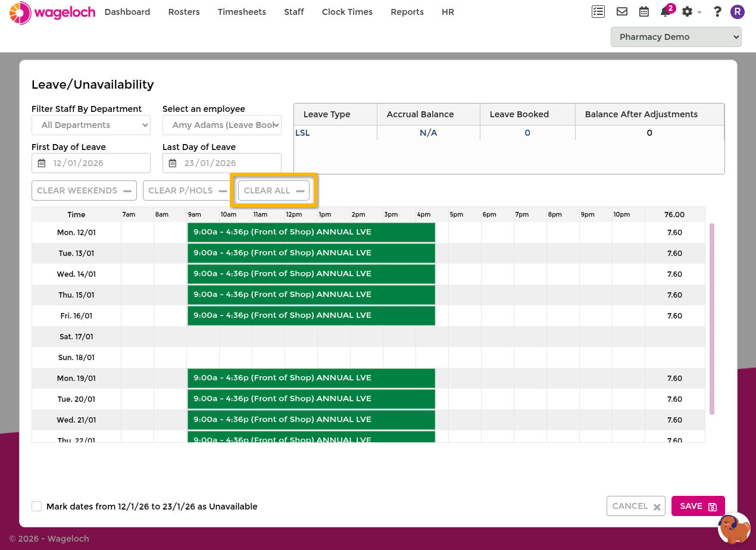Image resolution: width=756 pixels, height=550 pixels.
Task: Open the support chat mascot
Action: [x=734, y=528]
